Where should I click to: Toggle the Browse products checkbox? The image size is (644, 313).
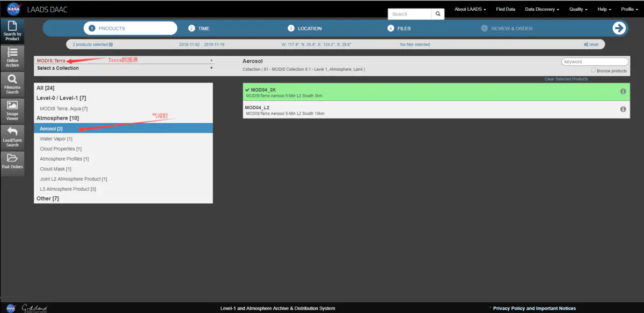593,70
